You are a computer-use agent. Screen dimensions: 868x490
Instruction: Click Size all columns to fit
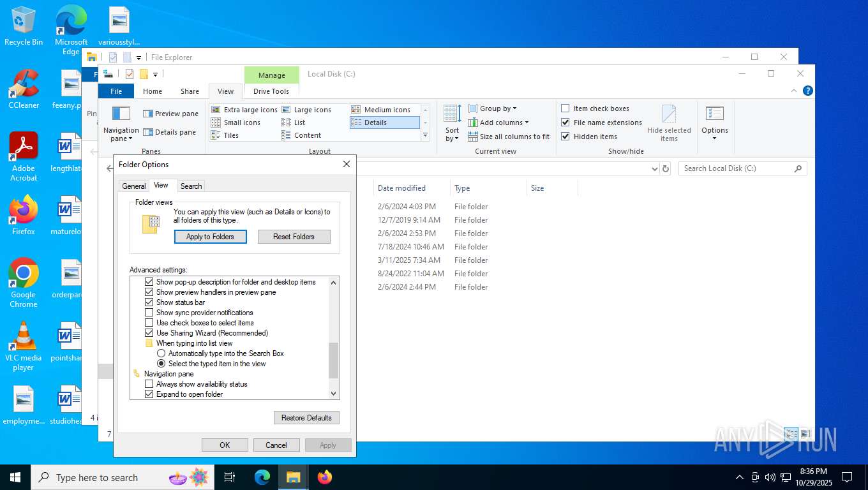coord(509,137)
